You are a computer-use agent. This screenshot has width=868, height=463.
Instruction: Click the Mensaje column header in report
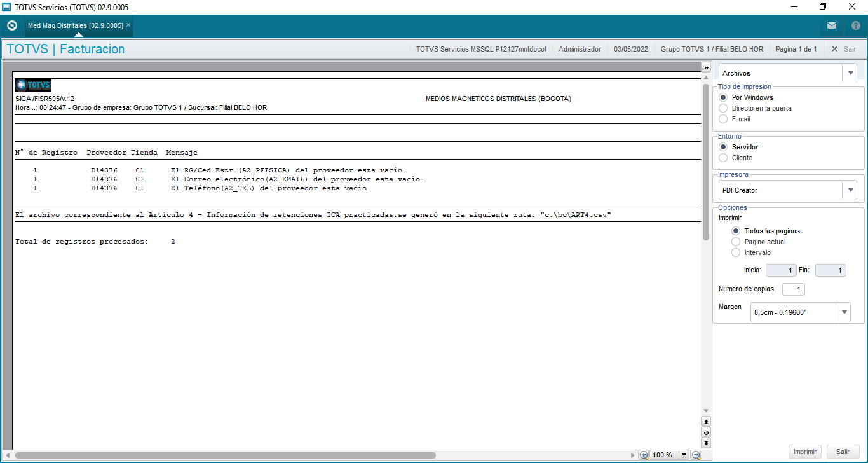(x=182, y=153)
